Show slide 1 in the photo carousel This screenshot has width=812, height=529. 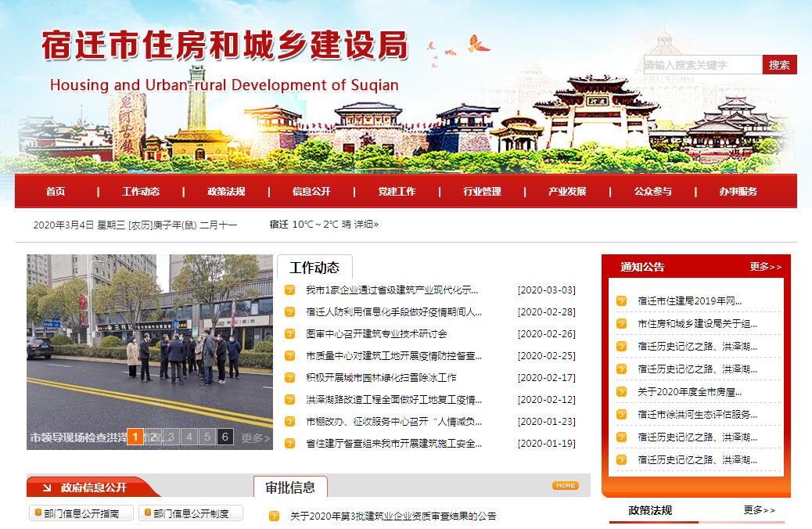point(135,437)
